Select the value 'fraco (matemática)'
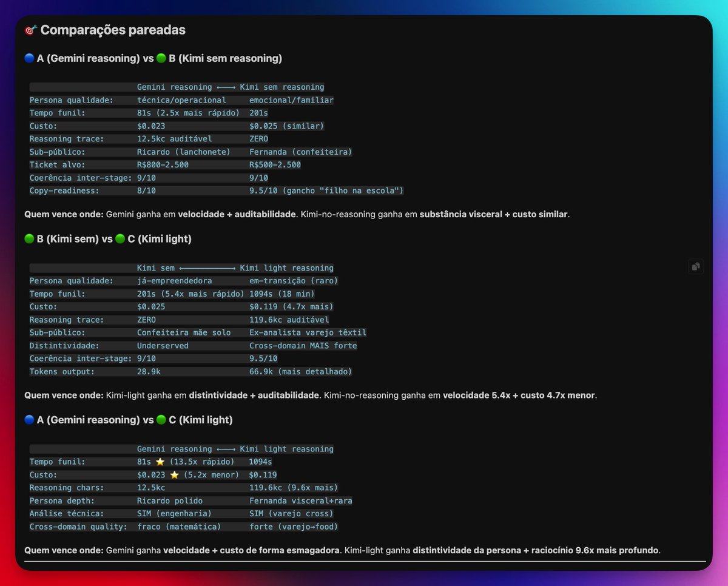Screen dimensions: 728x586 (x=179, y=527)
